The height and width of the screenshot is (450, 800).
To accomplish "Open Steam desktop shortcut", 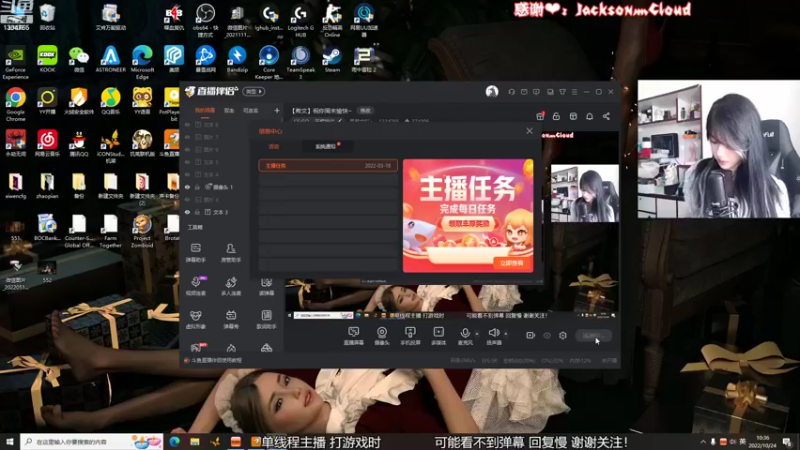I will tap(332, 59).
